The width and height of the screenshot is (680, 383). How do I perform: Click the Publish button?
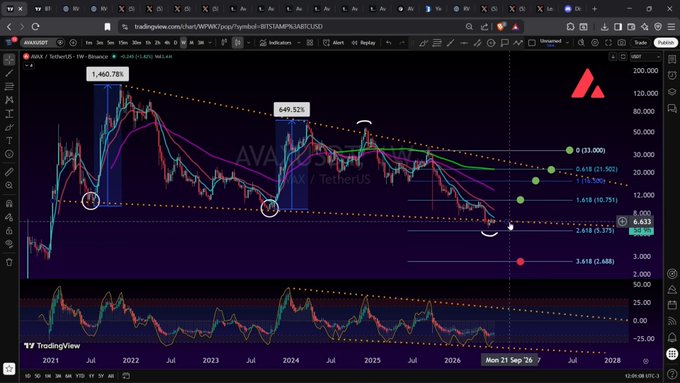[666, 43]
